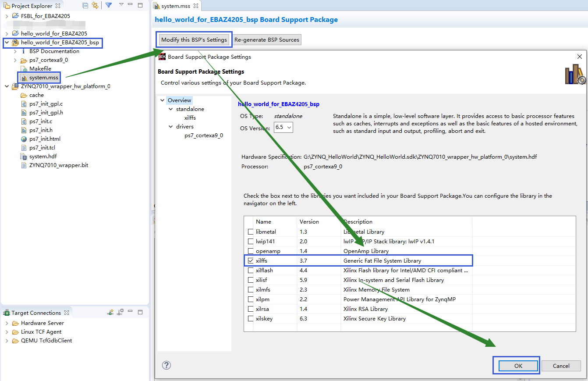Enable the lwip141 library checkbox
Viewport: 588px width, 381px height.
251,241
